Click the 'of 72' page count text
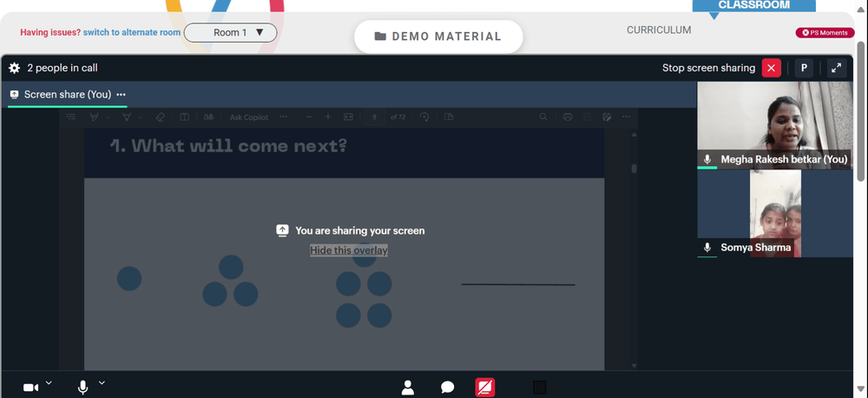This screenshot has width=868, height=398. tap(398, 117)
